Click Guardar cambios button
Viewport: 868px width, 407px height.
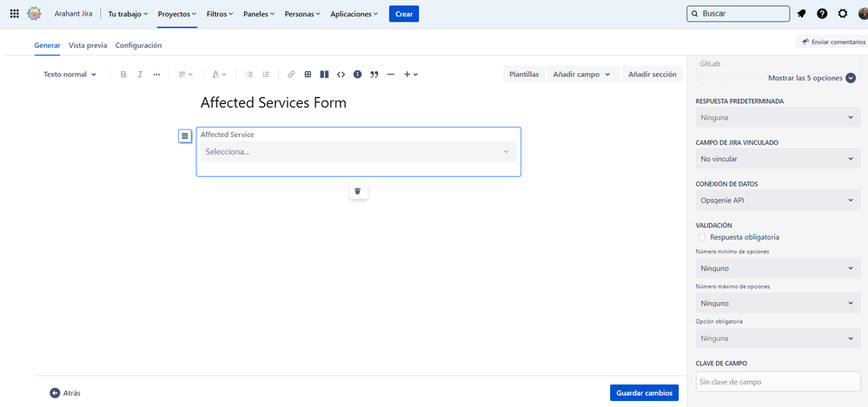click(x=645, y=393)
